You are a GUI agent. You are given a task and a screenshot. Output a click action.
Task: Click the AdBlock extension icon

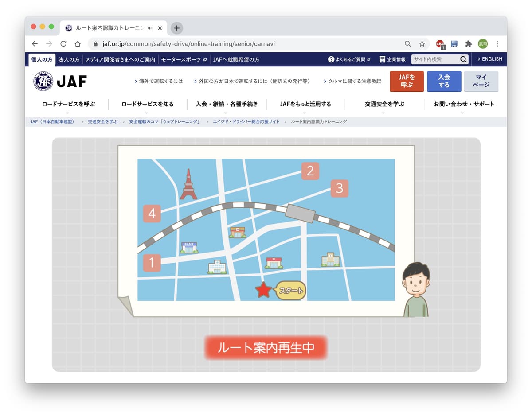pyautogui.click(x=440, y=44)
